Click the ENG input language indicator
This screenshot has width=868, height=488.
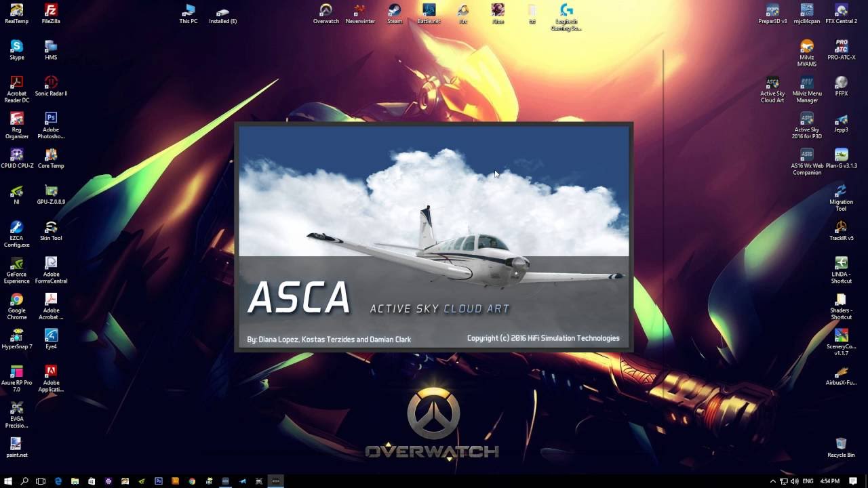[x=808, y=481]
